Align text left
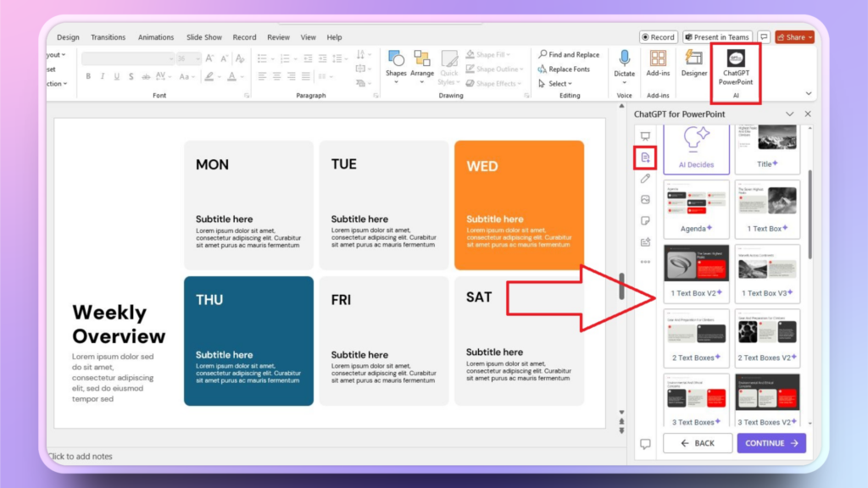Screen dimensions: 868x488 tap(262, 76)
